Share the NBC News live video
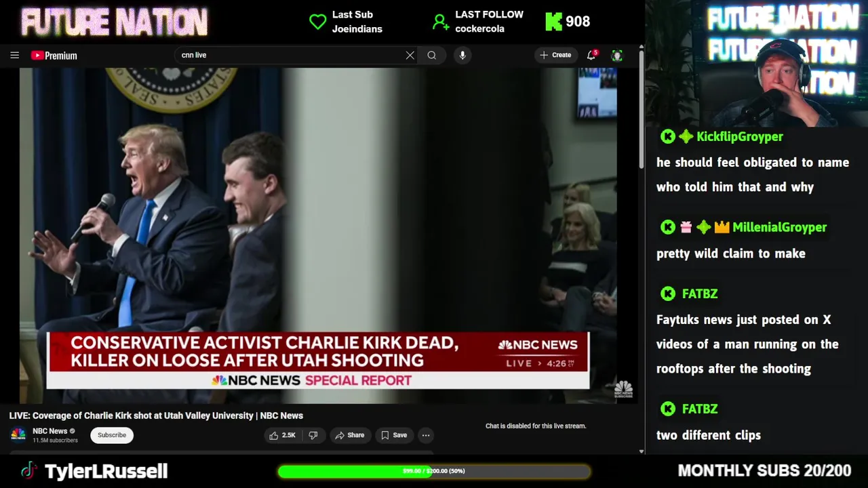Screen dimensions: 868x488 tap(350, 435)
